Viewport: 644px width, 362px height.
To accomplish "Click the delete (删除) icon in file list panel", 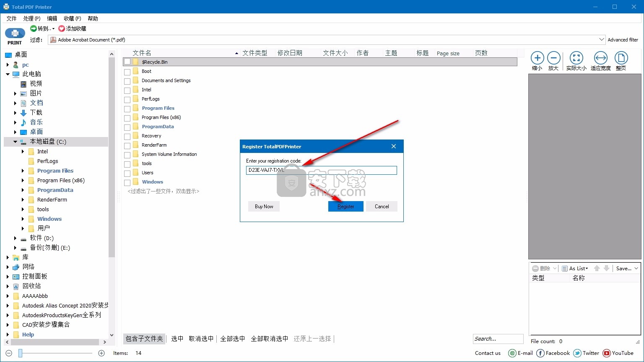I will (535, 269).
